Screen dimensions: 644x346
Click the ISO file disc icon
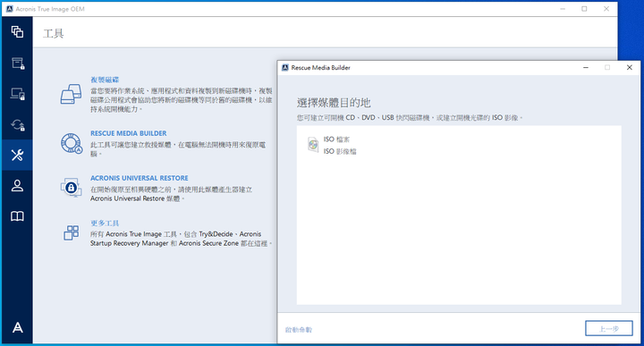click(313, 145)
